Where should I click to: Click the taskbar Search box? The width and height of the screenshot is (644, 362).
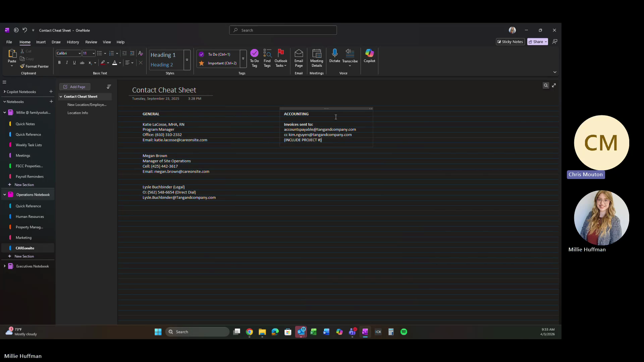[x=197, y=332]
